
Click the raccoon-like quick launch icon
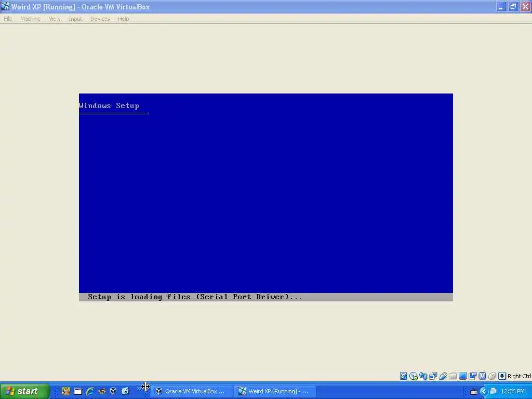pyautogui.click(x=102, y=391)
